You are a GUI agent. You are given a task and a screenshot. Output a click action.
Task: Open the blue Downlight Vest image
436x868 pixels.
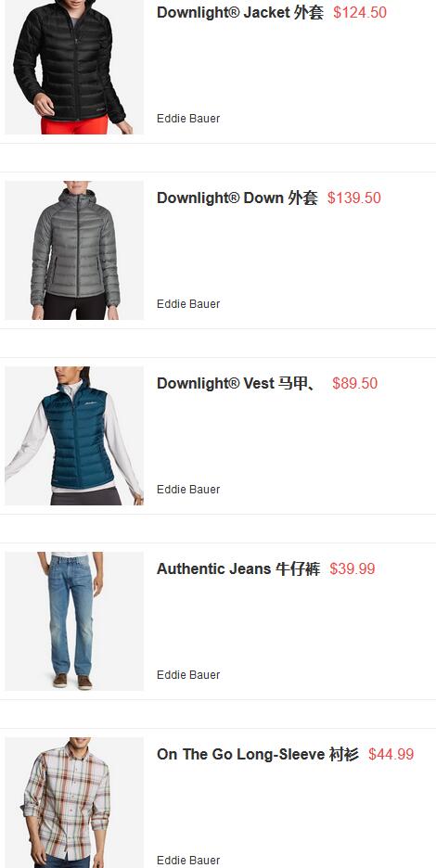[x=74, y=436]
